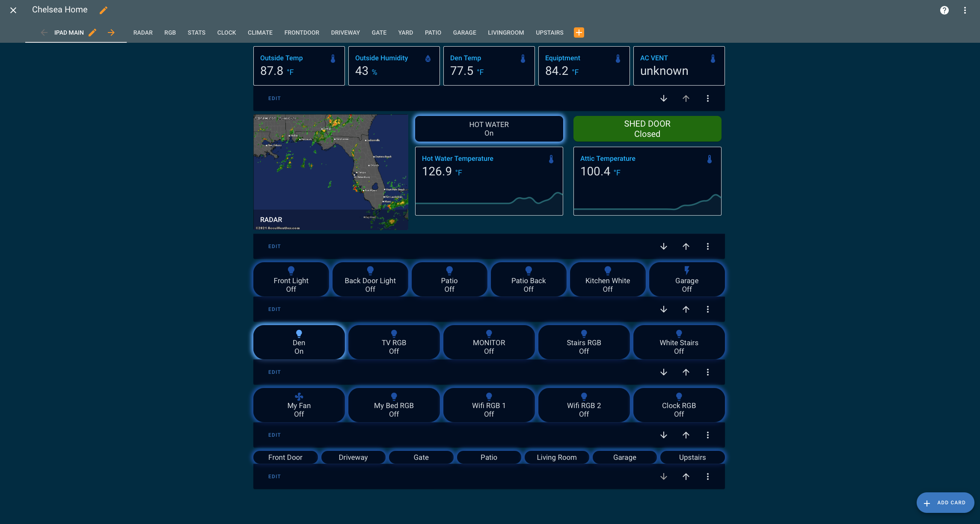Screen dimensions: 980x524
Task: Move the Den lights row card down
Action: 663,372
